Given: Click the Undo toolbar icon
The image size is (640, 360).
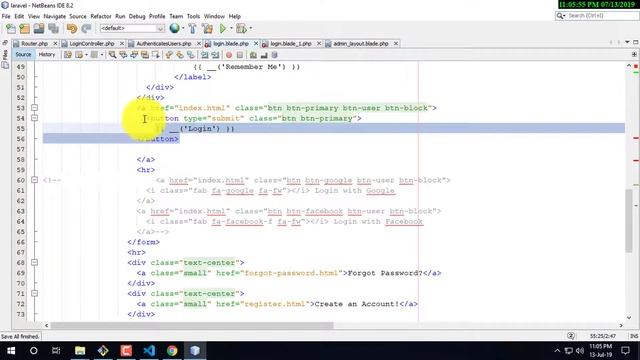Looking at the screenshot, I should point(72,28).
